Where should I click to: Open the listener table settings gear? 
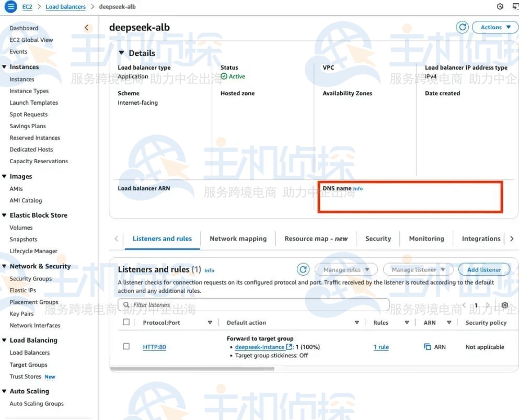pos(504,305)
